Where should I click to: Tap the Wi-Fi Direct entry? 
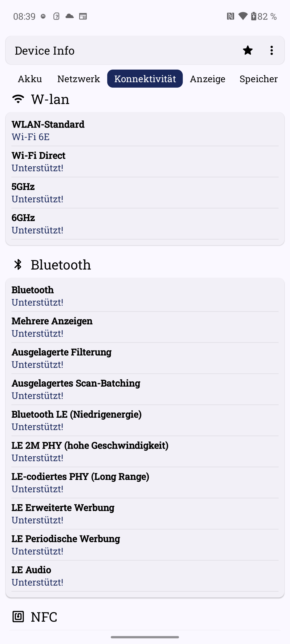[x=145, y=161]
